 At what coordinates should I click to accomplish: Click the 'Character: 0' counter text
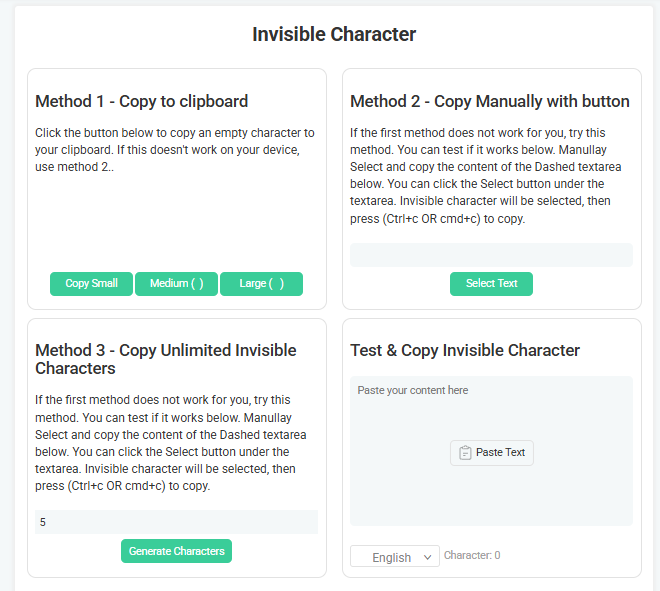pos(472,555)
